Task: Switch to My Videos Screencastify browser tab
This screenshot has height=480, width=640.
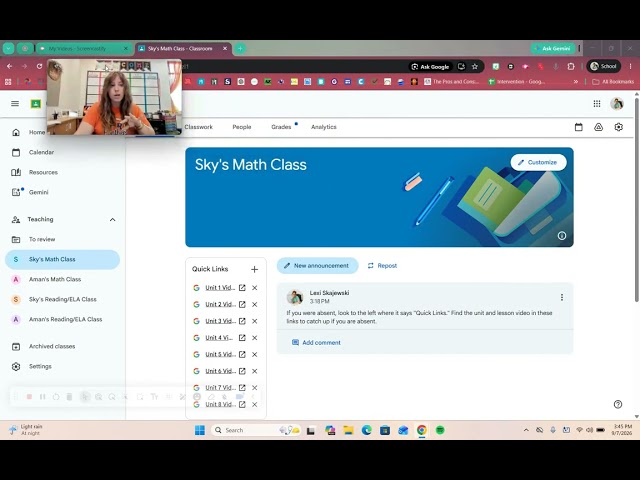Action: (x=84, y=49)
